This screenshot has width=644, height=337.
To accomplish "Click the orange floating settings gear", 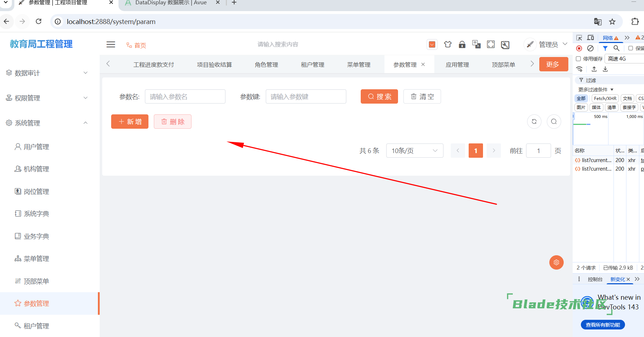I will click(x=556, y=262).
